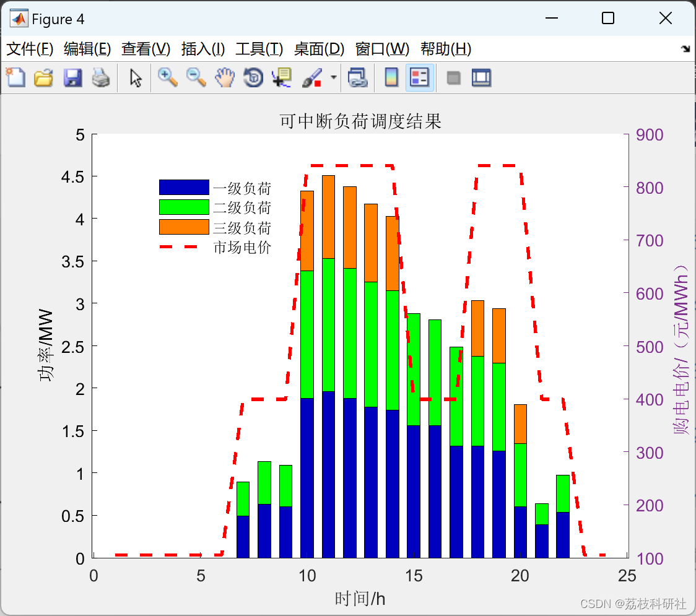Activate the Rotate 3D tool
Image resolution: width=696 pixels, height=616 pixels.
[253, 77]
